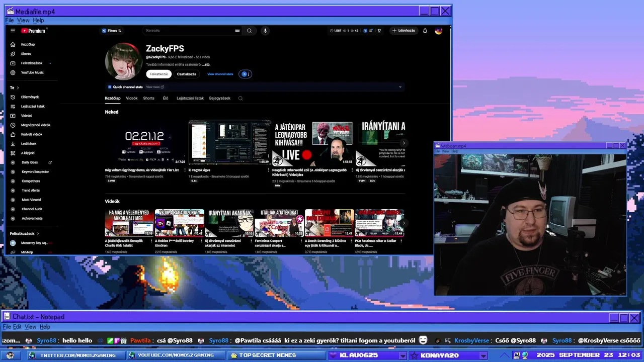
Task: Switch to the Bejegyzések channel tab
Action: point(220,99)
